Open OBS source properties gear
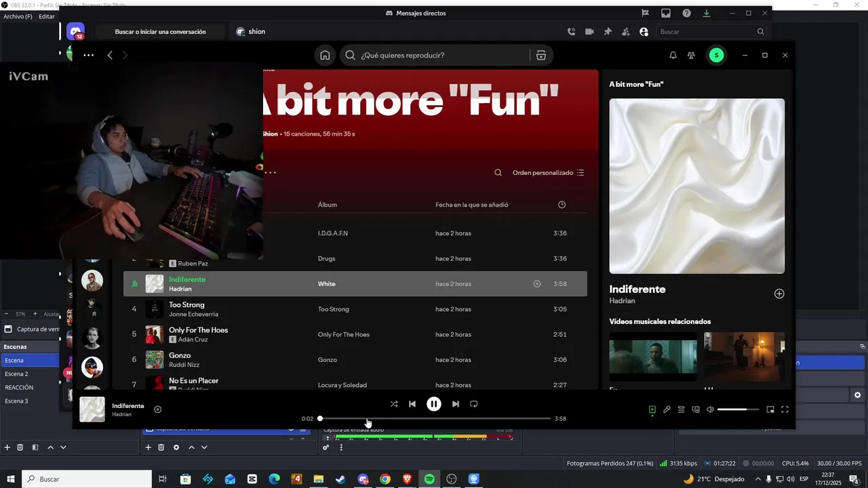 point(176,447)
